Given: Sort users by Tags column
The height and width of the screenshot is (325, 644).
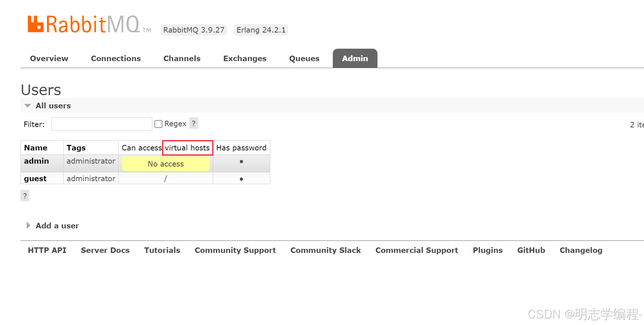Looking at the screenshot, I should coord(76,148).
